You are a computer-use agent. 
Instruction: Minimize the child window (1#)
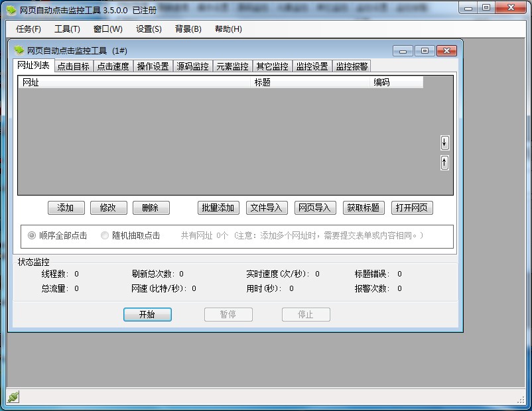point(403,51)
